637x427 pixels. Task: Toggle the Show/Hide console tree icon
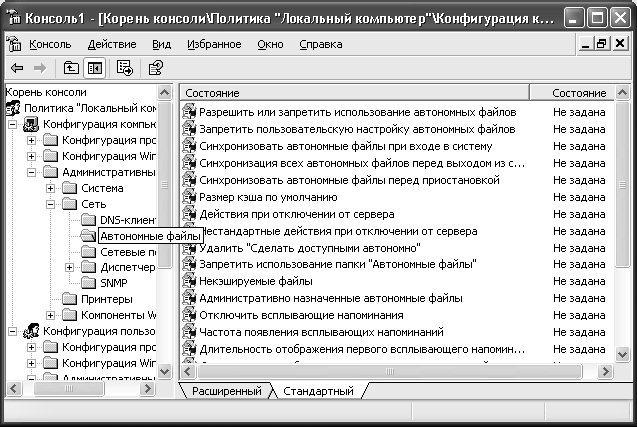94,68
